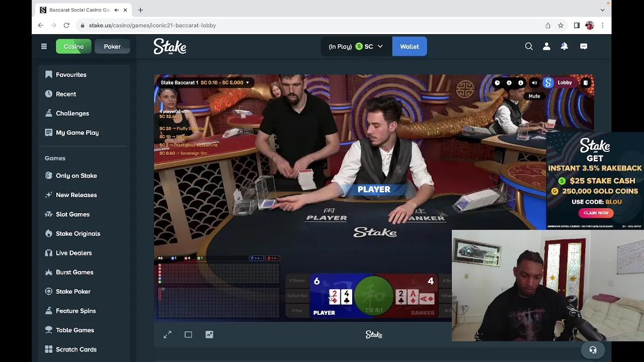The width and height of the screenshot is (644, 362).
Task: Close the Baccarat Social Casino tab
Action: 125,10
